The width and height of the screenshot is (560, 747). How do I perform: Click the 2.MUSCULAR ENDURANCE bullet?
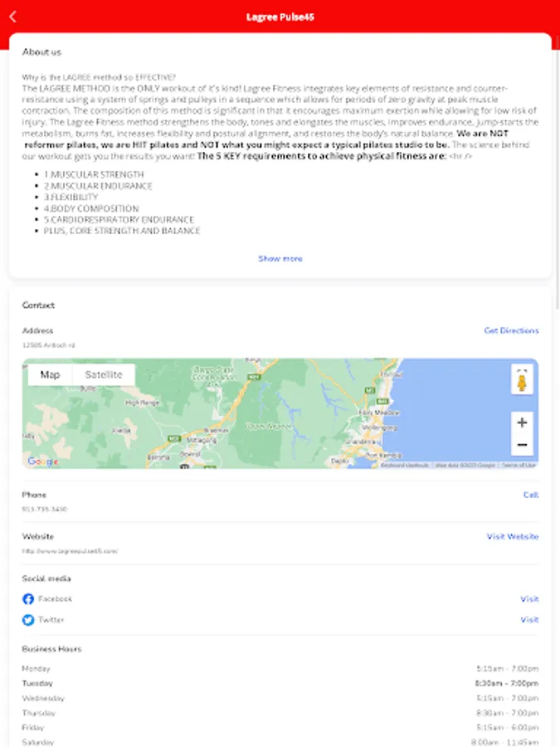(x=98, y=186)
